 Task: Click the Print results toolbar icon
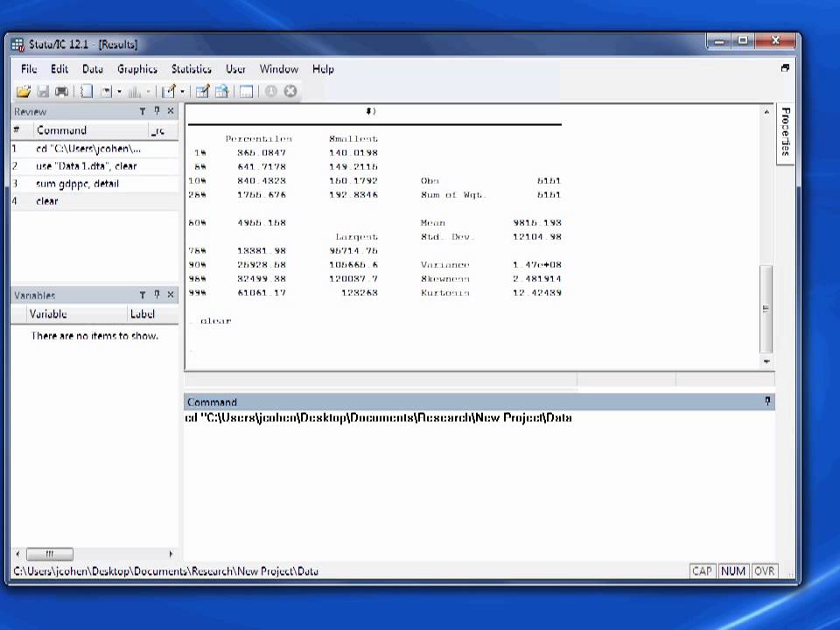[61, 92]
